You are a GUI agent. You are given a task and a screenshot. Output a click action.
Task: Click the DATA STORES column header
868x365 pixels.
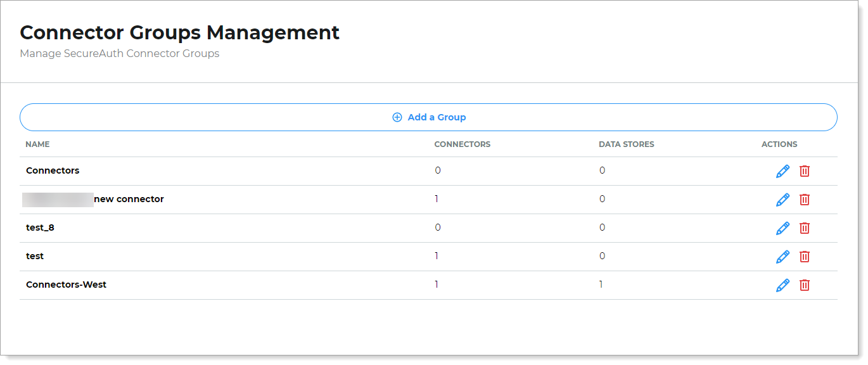(626, 144)
